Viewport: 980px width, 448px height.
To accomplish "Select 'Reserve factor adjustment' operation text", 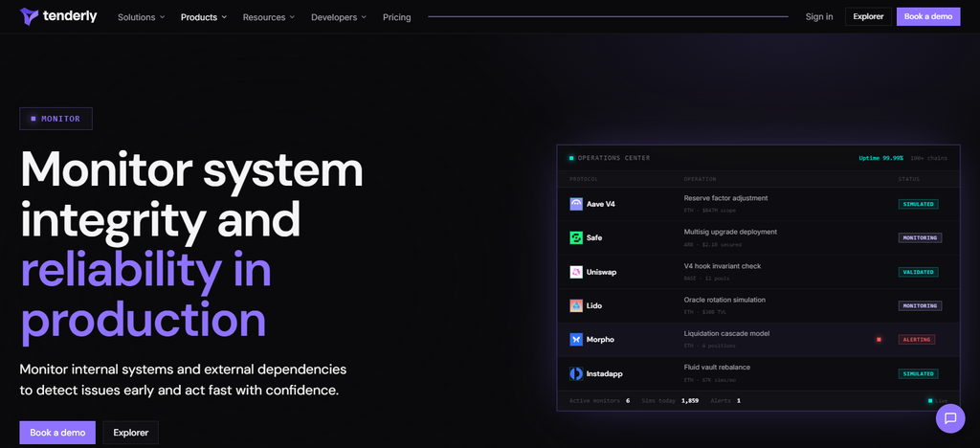I will (x=725, y=198).
